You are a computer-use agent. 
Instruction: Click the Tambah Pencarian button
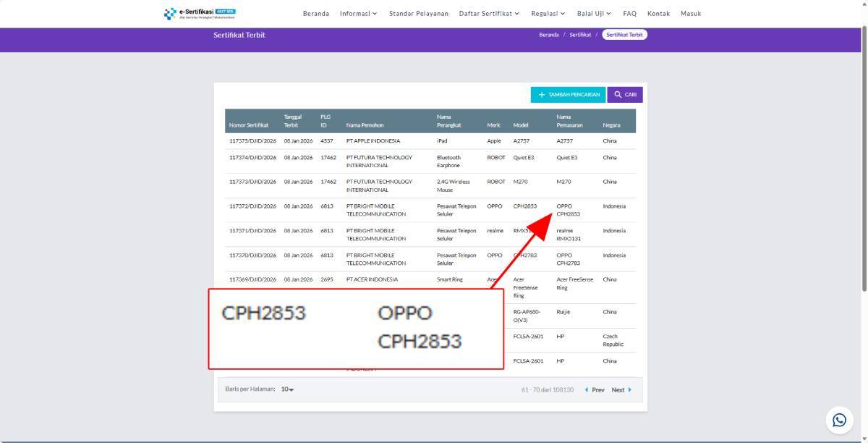[569, 94]
